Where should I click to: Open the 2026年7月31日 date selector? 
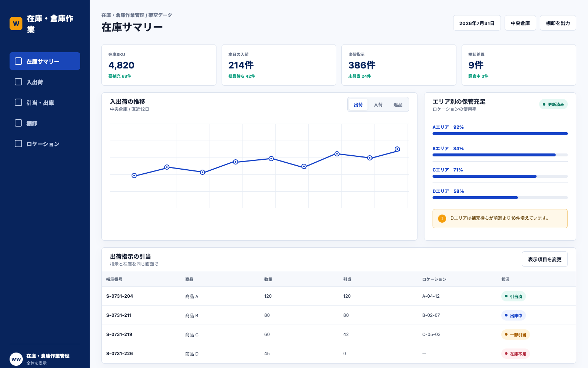477,23
